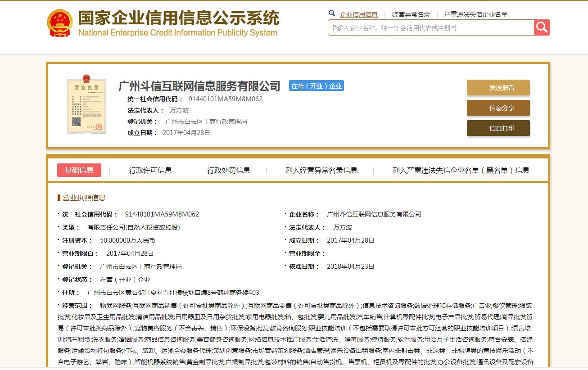
Task: Click the 信息分享 button
Action: (x=498, y=108)
